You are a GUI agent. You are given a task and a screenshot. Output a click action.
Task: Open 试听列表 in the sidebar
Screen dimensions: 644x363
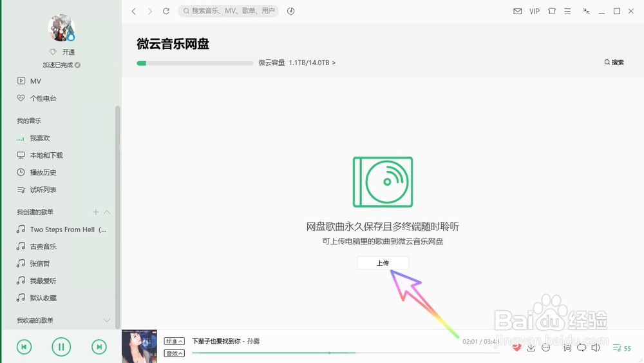[36, 190]
